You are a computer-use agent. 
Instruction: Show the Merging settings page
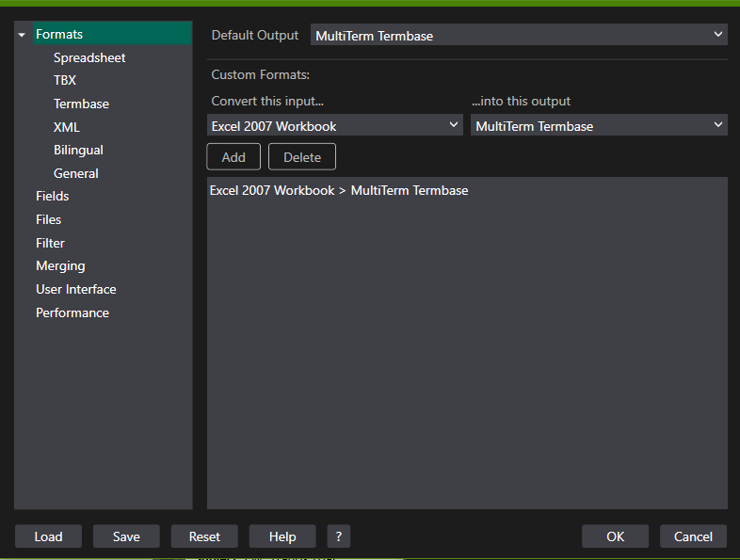point(60,266)
